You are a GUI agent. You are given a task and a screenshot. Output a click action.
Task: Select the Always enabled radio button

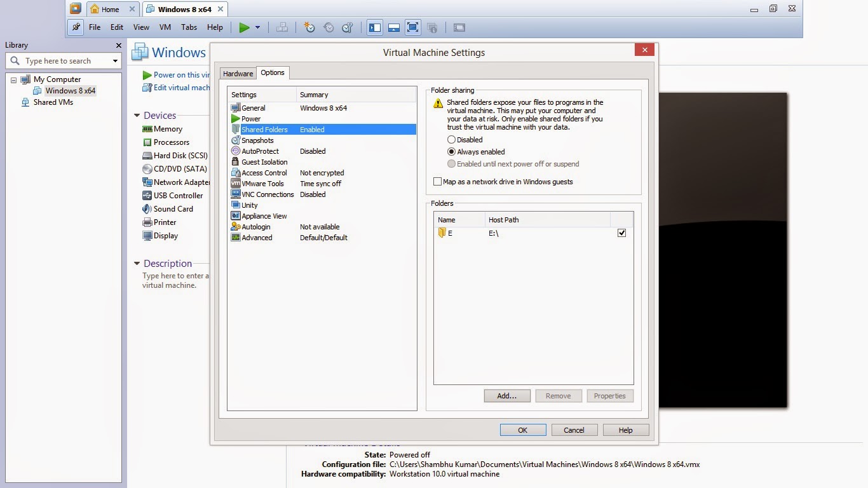pyautogui.click(x=451, y=152)
